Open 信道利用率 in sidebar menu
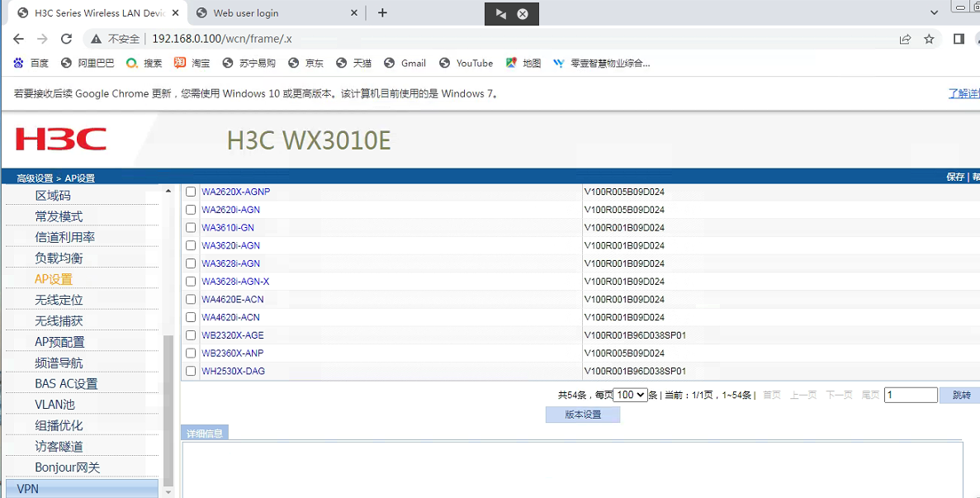Screen dimensions: 980x498 pyautogui.click(x=65, y=238)
